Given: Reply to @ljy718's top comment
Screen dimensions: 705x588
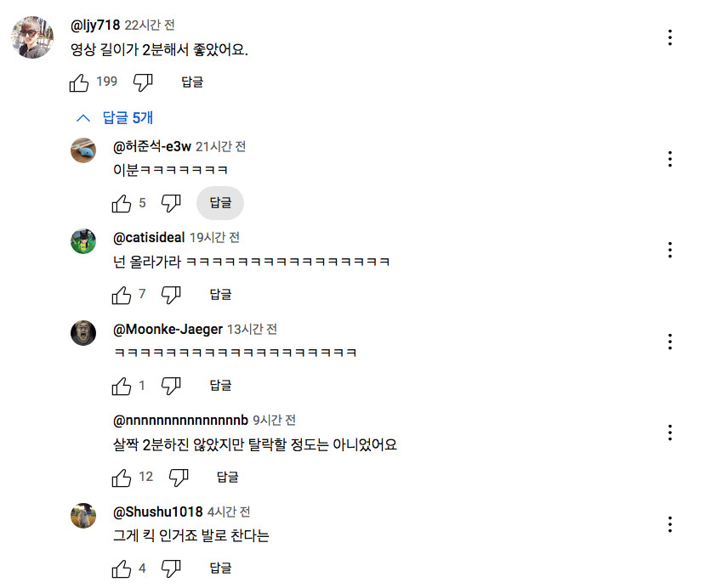Looking at the screenshot, I should coord(192,82).
